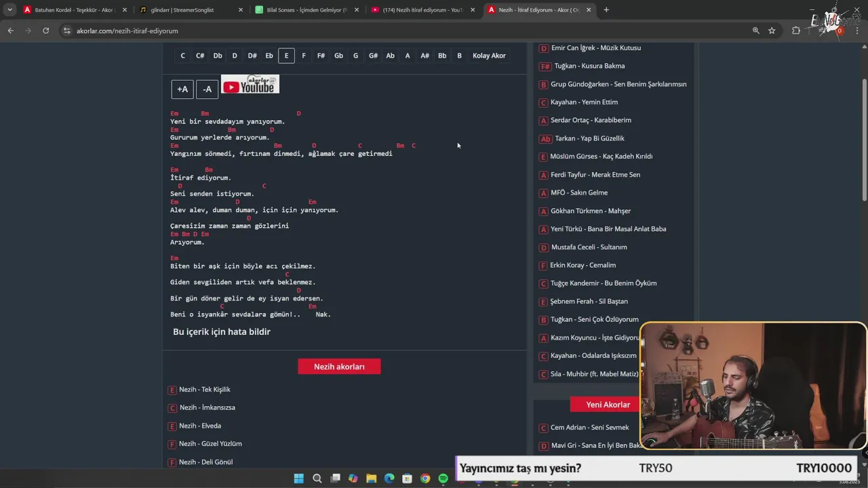Open Microsoft Store from taskbar
The width and height of the screenshot is (868, 488).
(x=407, y=479)
